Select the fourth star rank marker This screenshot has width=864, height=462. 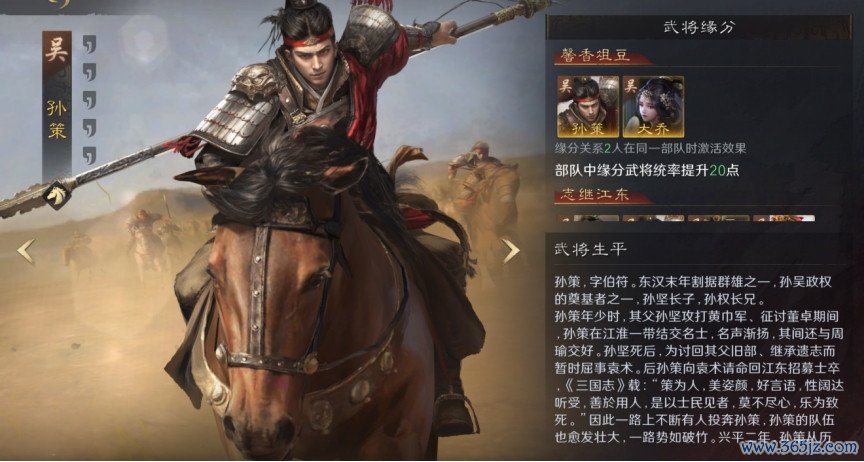(89, 127)
